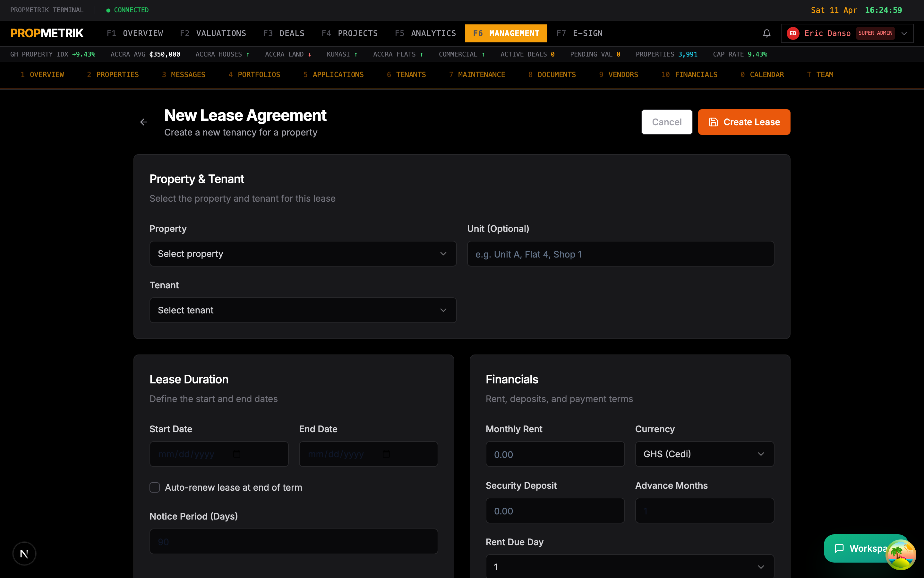Screen dimensions: 924x578
Task: Click the Next.js N badge icon
Action: [x=24, y=553]
